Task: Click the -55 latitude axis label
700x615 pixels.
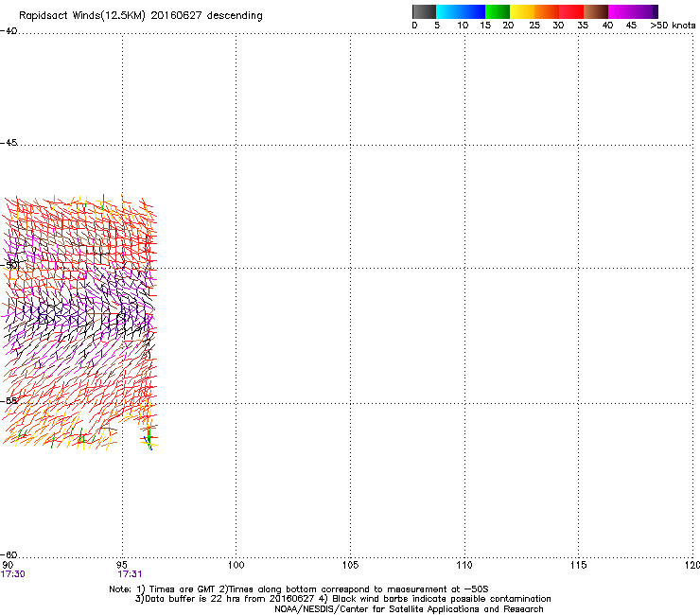Action: (9, 400)
